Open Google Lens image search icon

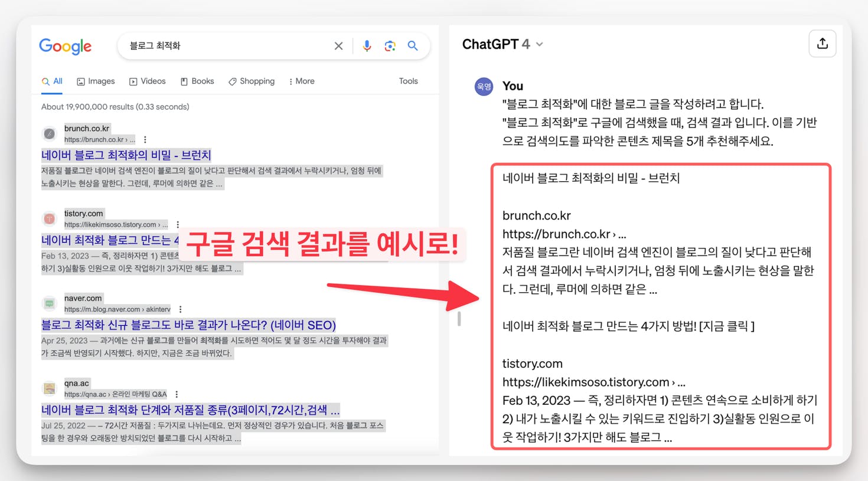pos(390,46)
